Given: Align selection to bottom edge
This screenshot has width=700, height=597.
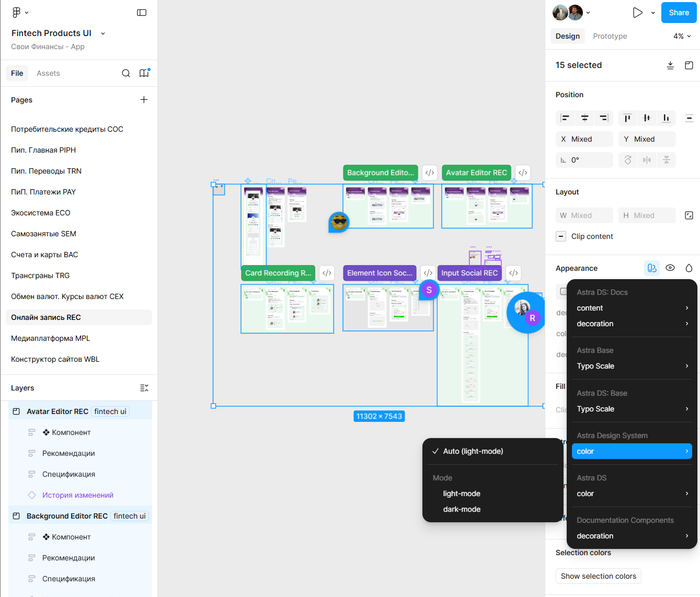Looking at the screenshot, I should (666, 118).
